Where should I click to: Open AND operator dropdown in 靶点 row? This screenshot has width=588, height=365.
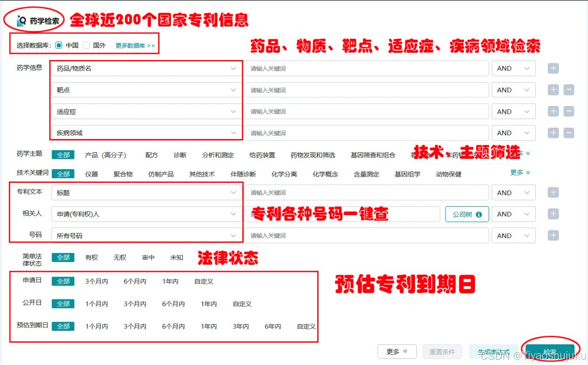pyautogui.click(x=514, y=90)
